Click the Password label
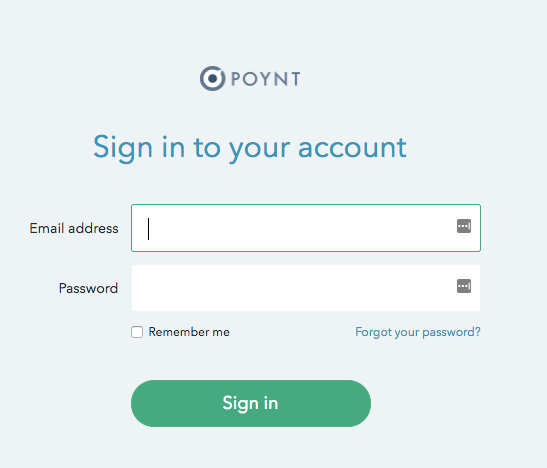Screen dimensions: 547x468 (x=88, y=288)
